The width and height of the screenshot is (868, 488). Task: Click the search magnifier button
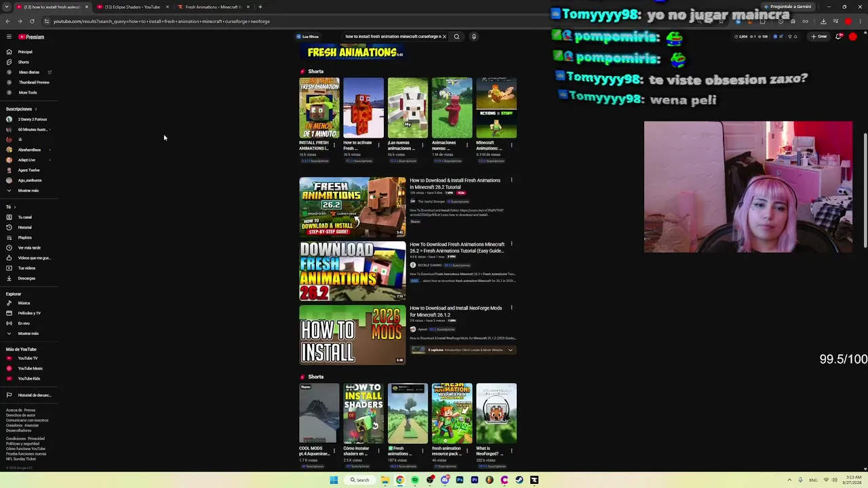coord(456,37)
